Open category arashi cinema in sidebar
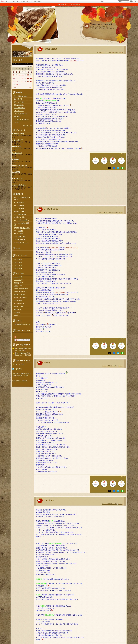 pos(19,292)
